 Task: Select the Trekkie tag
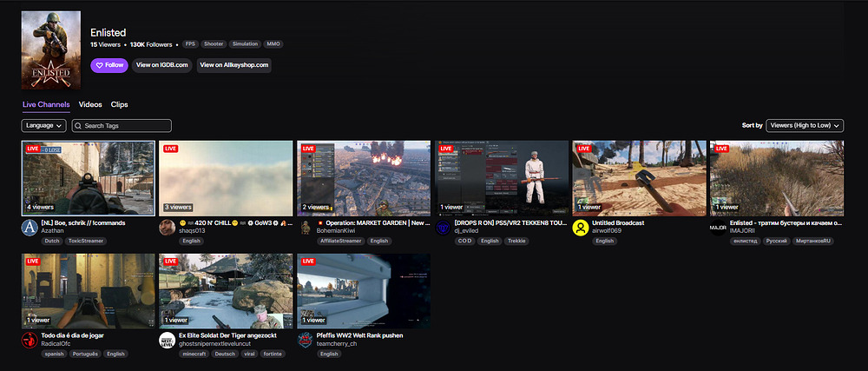pos(518,241)
